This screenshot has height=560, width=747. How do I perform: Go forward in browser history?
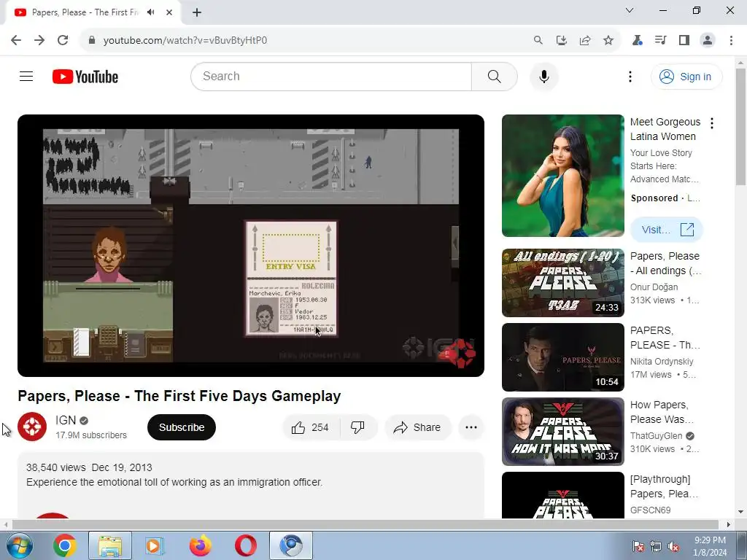pyautogui.click(x=39, y=40)
